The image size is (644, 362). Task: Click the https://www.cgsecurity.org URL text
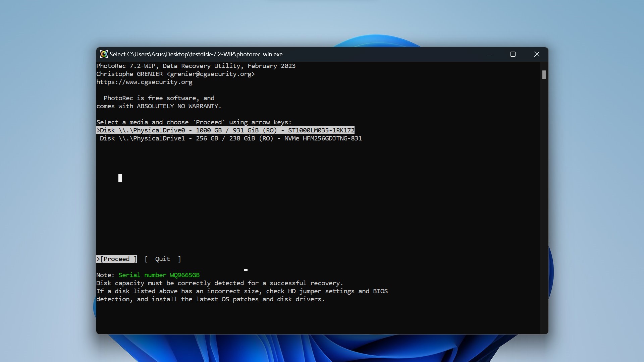click(x=144, y=82)
